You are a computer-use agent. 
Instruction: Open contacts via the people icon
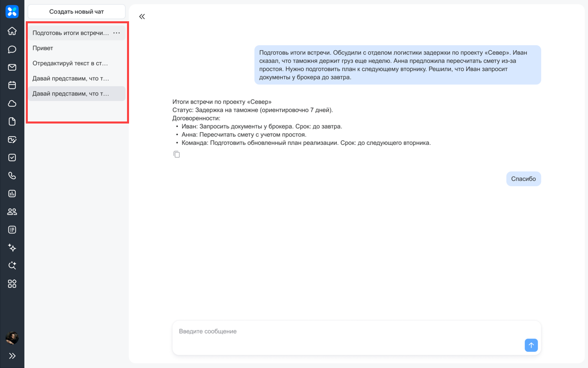(x=12, y=212)
